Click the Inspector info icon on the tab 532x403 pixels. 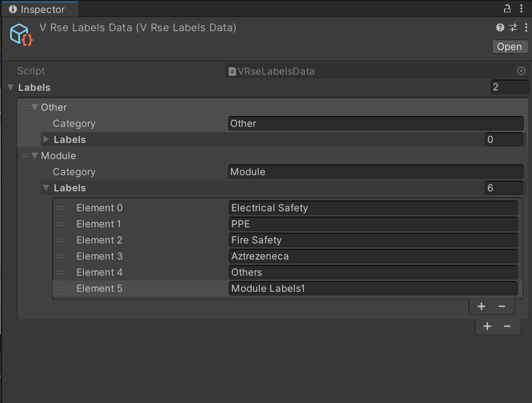[12, 9]
